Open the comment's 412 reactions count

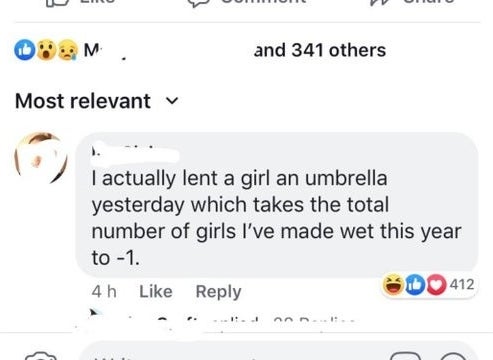(462, 284)
